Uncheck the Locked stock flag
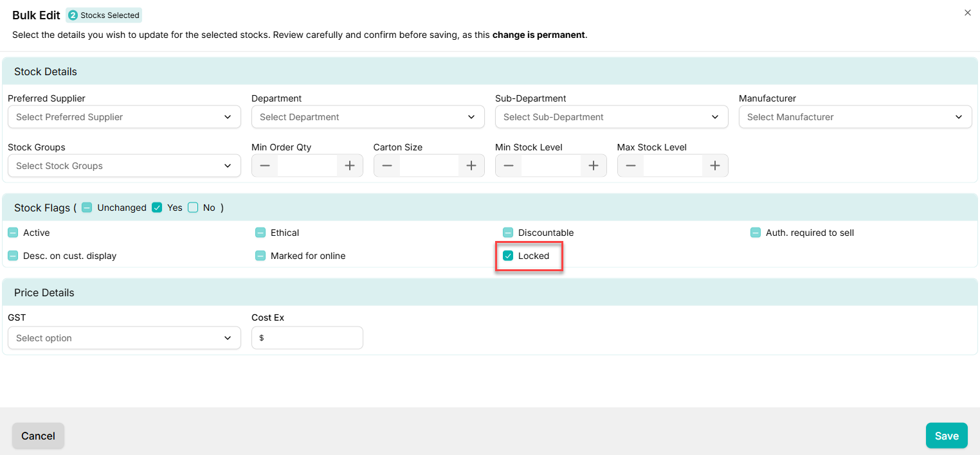Viewport: 980px width, 455px height. coord(508,256)
